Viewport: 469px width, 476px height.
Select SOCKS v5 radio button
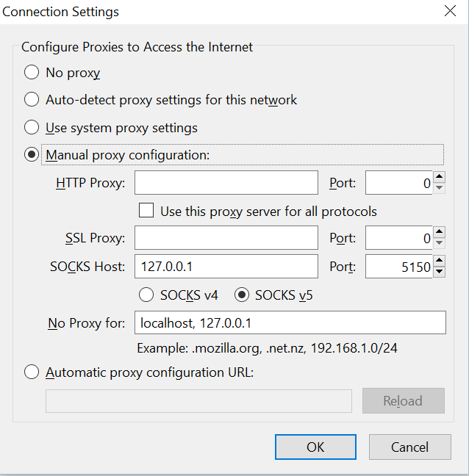242,295
